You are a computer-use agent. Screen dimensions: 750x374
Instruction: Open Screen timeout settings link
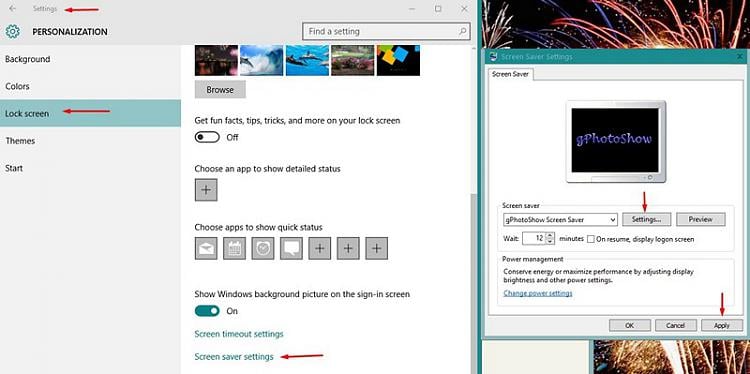coord(239,334)
